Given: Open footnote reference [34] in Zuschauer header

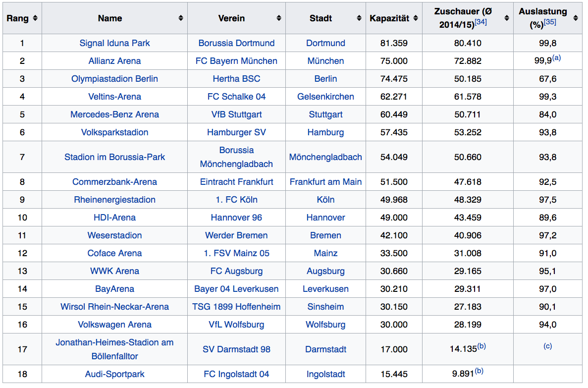Looking at the screenshot, I should pyautogui.click(x=481, y=22).
